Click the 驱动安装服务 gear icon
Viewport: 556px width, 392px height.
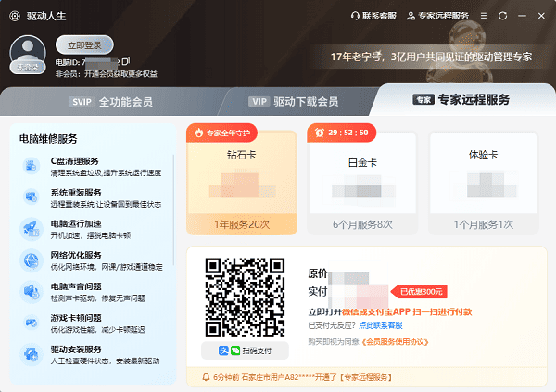click(x=32, y=354)
